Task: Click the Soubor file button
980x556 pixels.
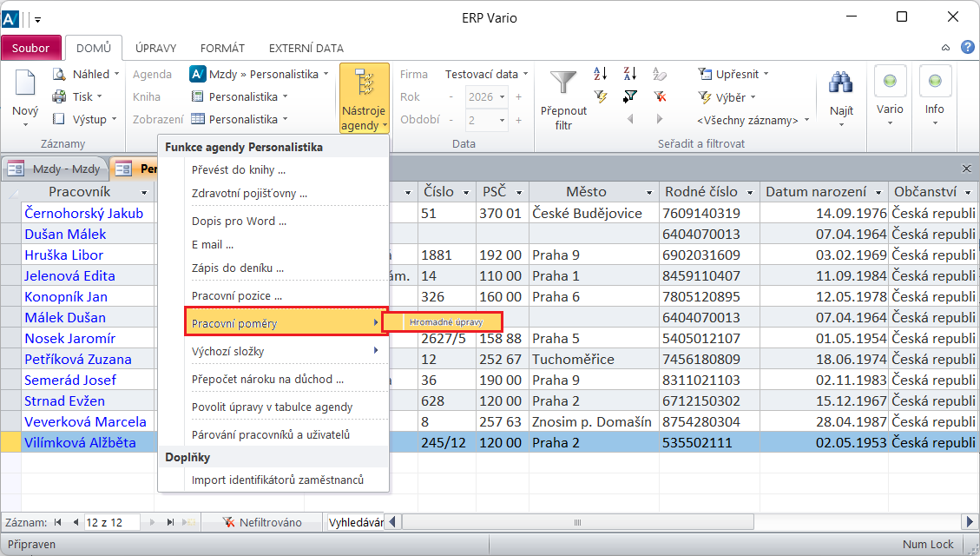Action: pyautogui.click(x=31, y=49)
